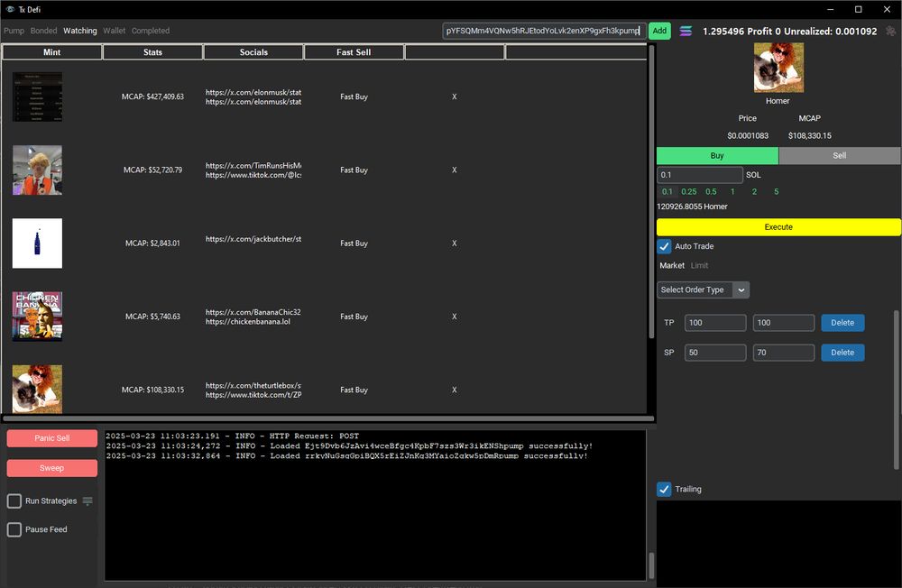
Task: Delete the TP order row
Action: coord(842,323)
